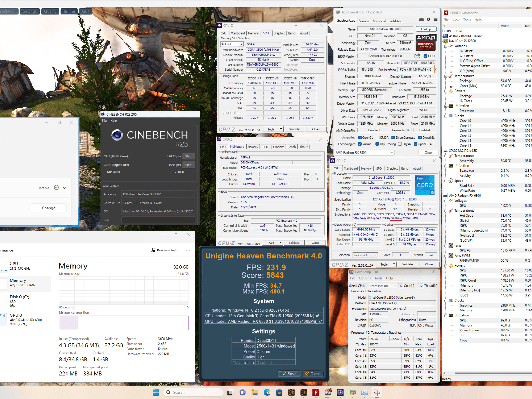Open the GPU-Z hamburger menu

436,20
